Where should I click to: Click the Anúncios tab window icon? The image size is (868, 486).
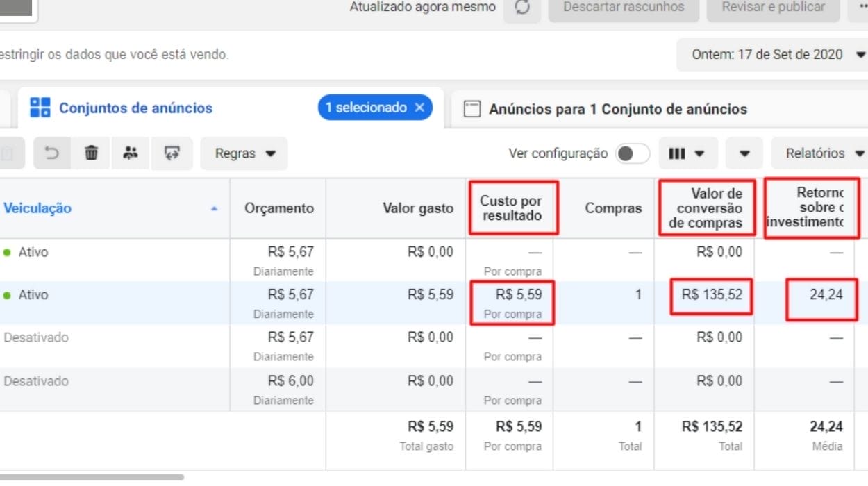point(472,109)
